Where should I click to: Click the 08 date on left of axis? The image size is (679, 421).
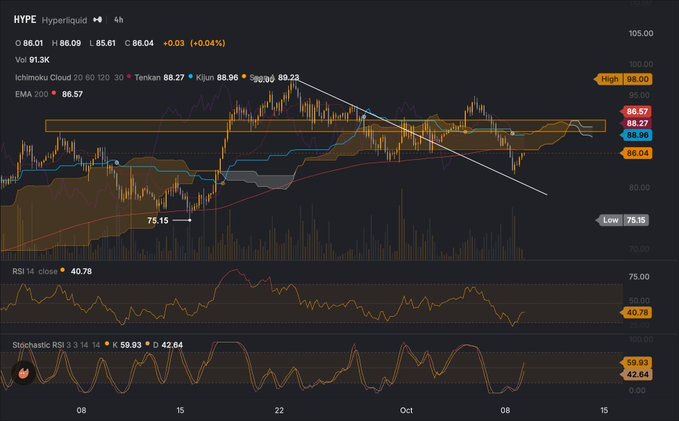point(81,410)
